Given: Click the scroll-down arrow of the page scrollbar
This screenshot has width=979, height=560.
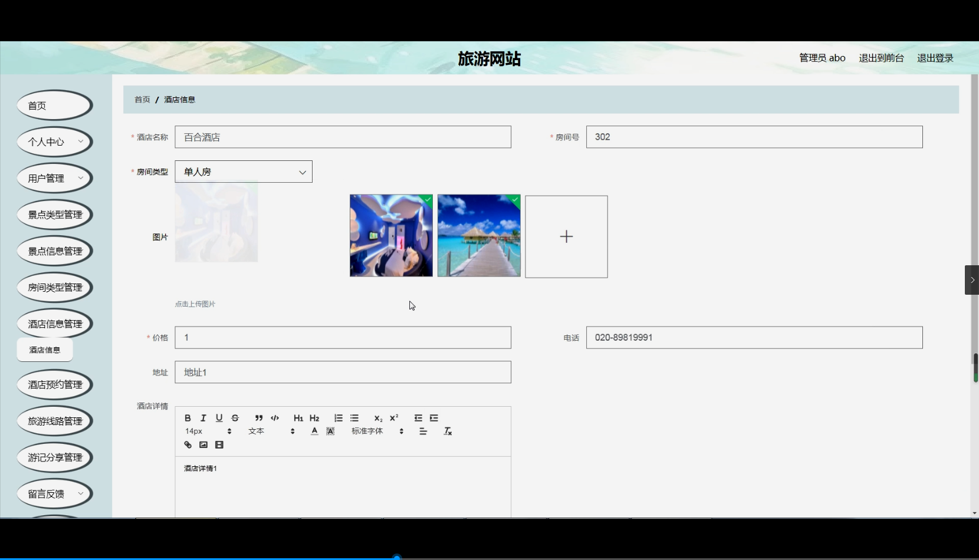Looking at the screenshot, I should pos(974,513).
